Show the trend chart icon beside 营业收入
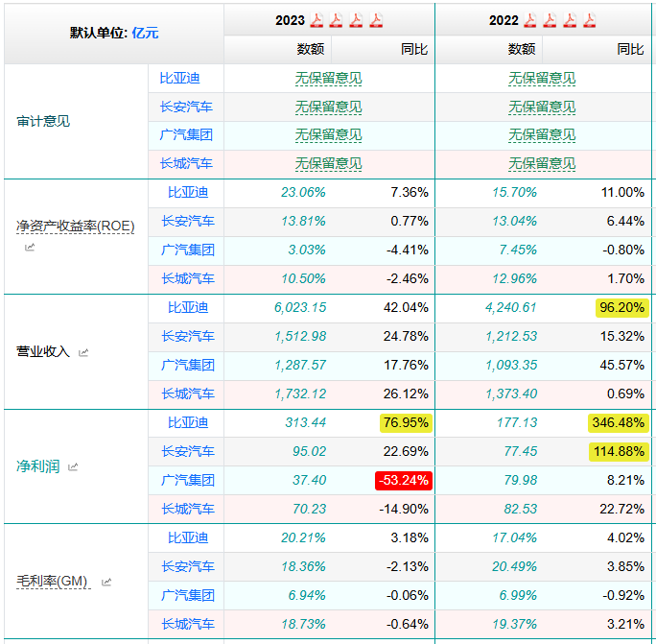 point(83,352)
